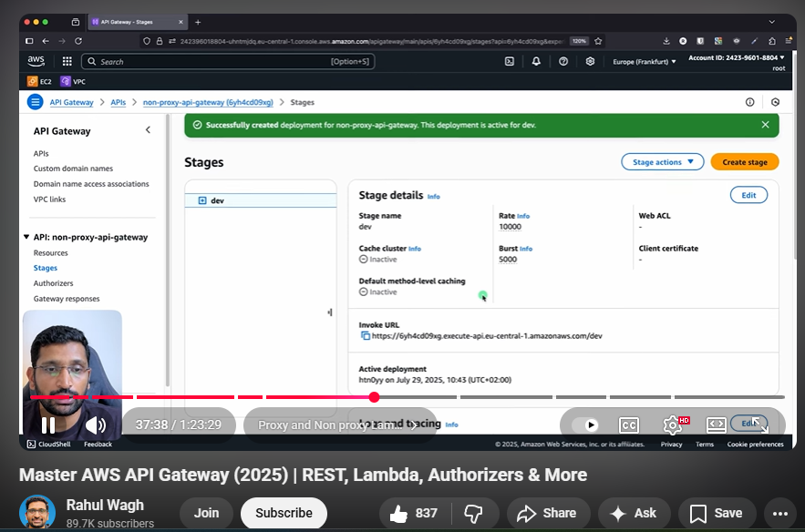
Task: Open the AWS services grid menu
Action: coord(67,62)
